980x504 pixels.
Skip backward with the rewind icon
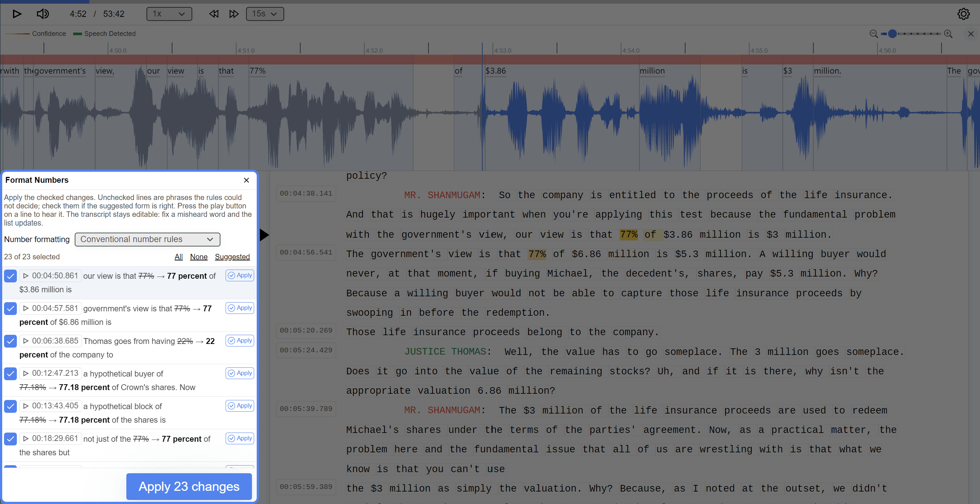tap(214, 14)
